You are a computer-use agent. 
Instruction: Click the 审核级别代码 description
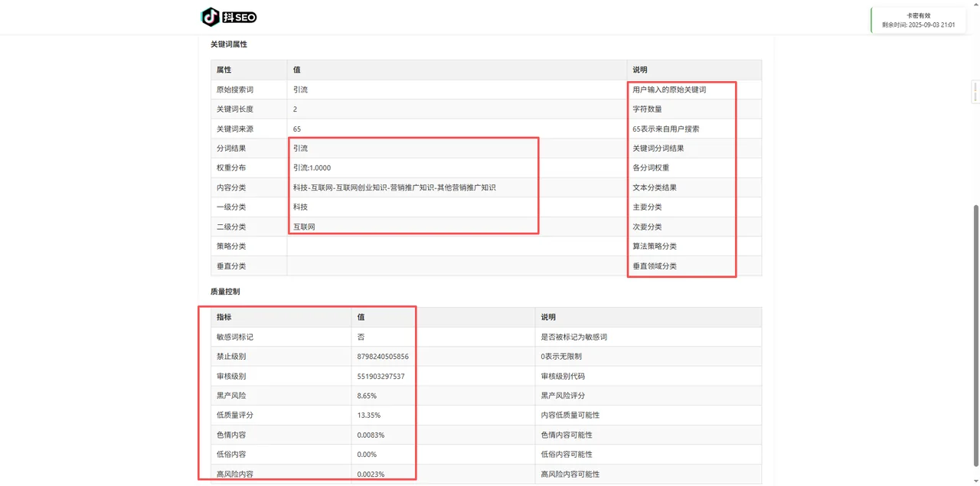pos(563,376)
